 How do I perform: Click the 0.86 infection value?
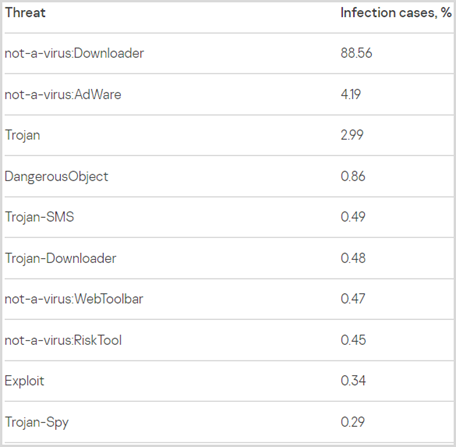[x=353, y=176]
